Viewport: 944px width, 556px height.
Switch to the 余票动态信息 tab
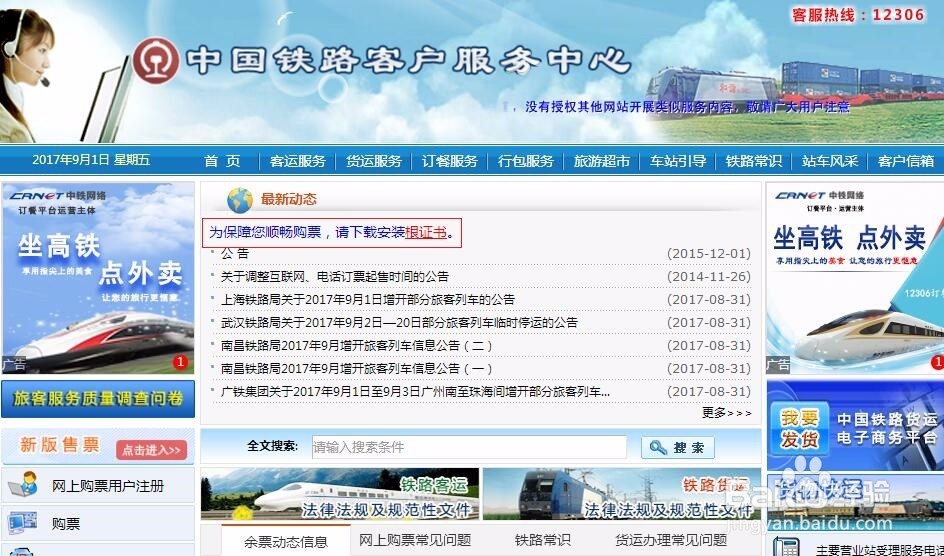pyautogui.click(x=285, y=541)
